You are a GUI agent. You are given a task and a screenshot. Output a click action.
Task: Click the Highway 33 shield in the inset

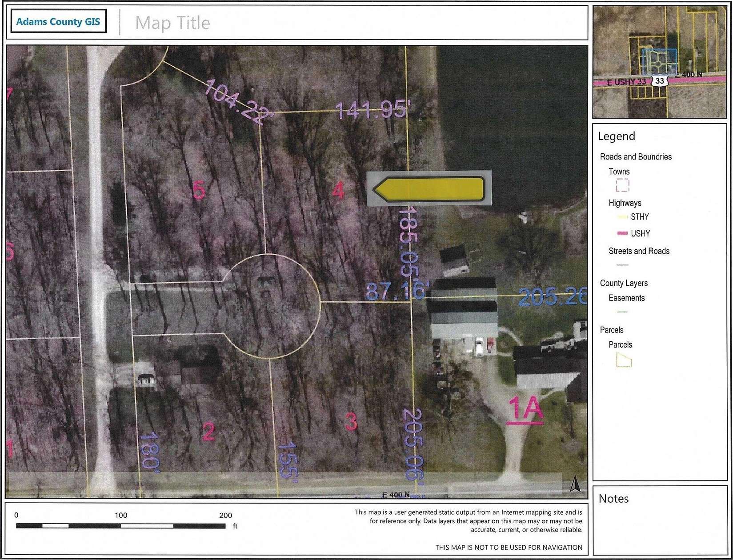(x=659, y=82)
